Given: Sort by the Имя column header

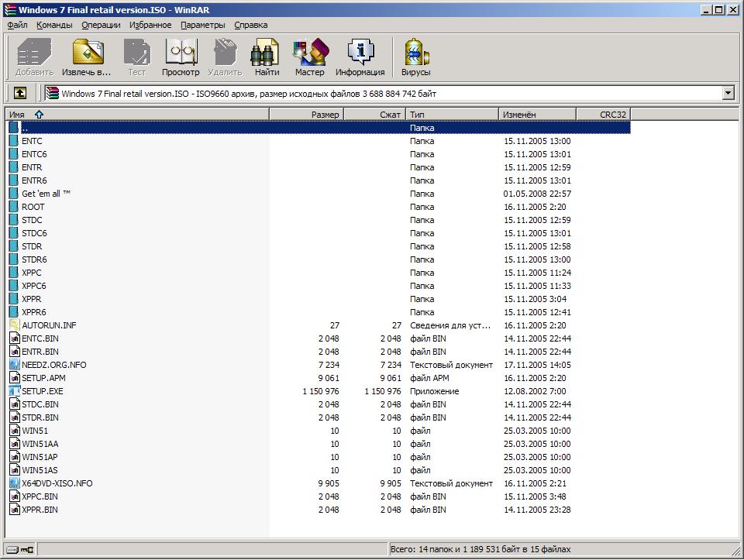Looking at the screenshot, I should [137, 115].
